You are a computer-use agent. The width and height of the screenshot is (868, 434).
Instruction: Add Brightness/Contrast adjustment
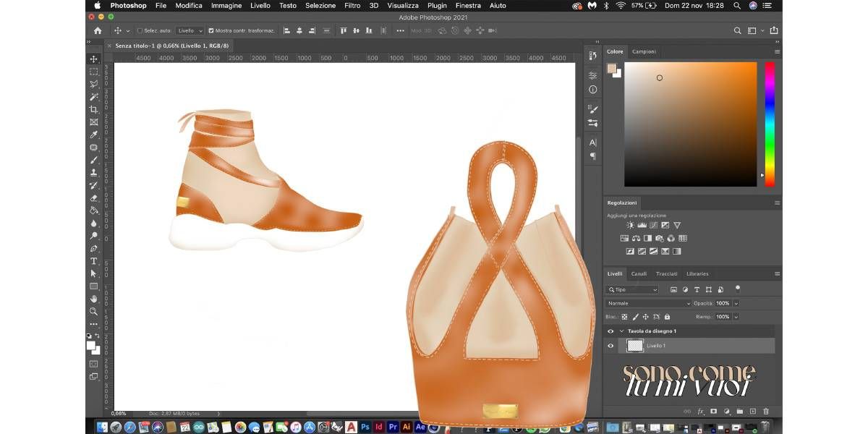(x=629, y=226)
